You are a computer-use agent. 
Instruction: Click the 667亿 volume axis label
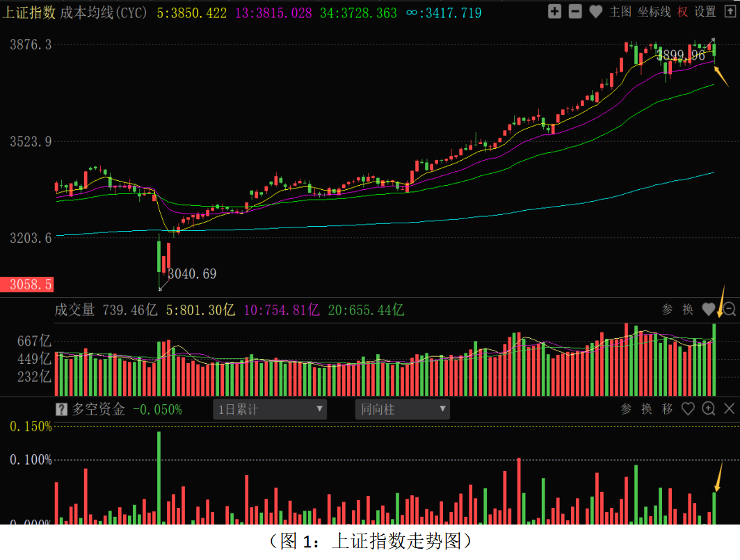click(x=34, y=341)
